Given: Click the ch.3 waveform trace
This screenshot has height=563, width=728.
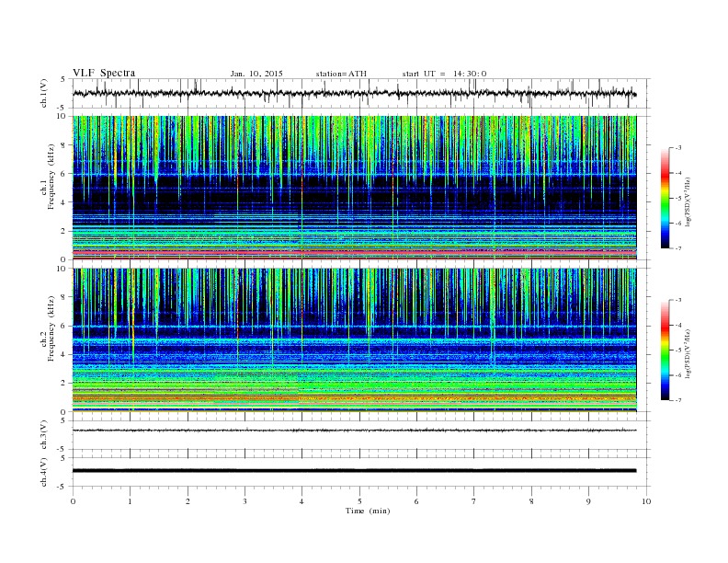Looking at the screenshot, I should click(x=354, y=431).
